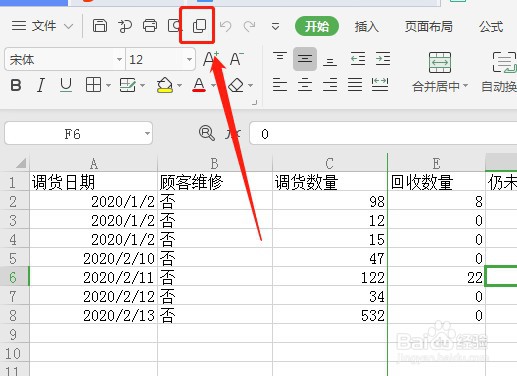Expand the Name Box dropdown arrow
Image resolution: width=517 pixels, height=376 pixels.
pyautogui.click(x=147, y=134)
